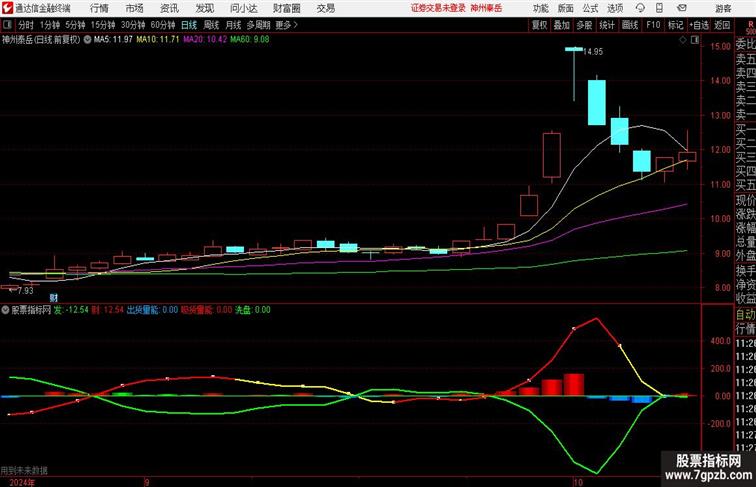
Task: Click the 洗盘: 0.00 value
Action: [253, 310]
